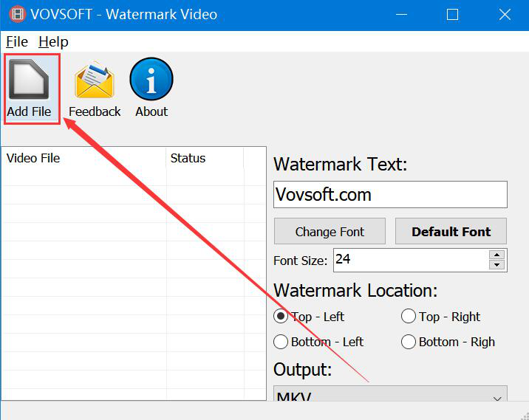Decrease font size with down arrow
Screen dimensions: 529x420
point(496,265)
